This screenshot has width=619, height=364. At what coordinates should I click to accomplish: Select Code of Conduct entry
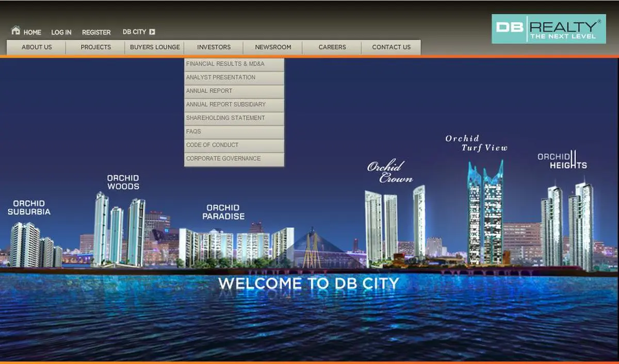[234, 145]
